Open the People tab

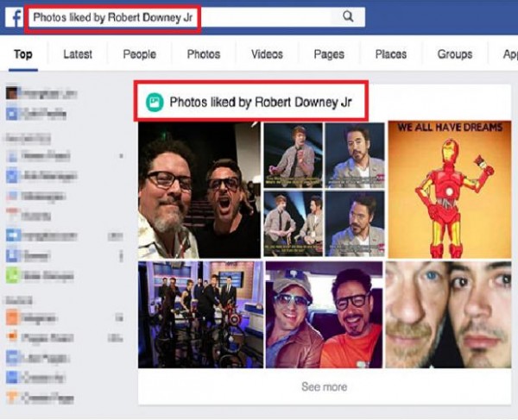click(x=139, y=54)
